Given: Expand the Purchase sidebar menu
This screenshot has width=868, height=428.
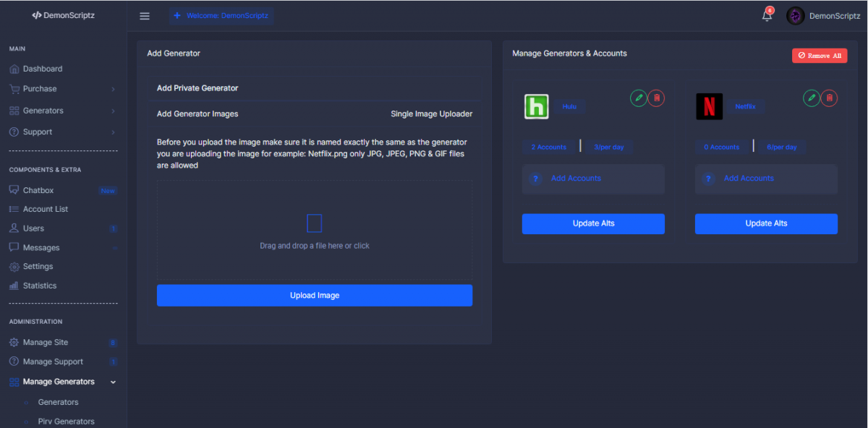Looking at the screenshot, I should (x=61, y=89).
